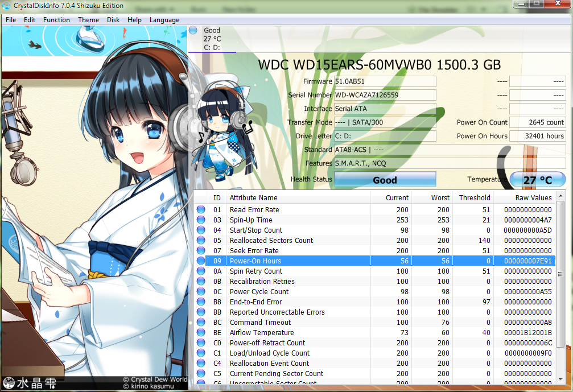
Task: Click status orb for Command Timeout
Action: click(201, 322)
